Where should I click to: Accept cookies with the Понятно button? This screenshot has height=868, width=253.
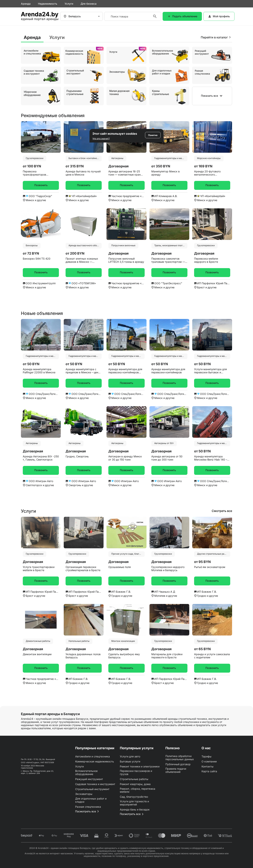click(153, 135)
